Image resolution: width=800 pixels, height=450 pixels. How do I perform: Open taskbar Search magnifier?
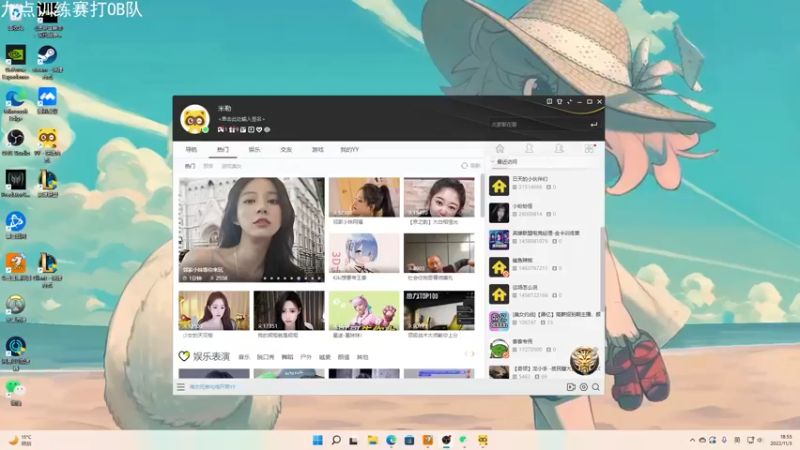tap(336, 440)
